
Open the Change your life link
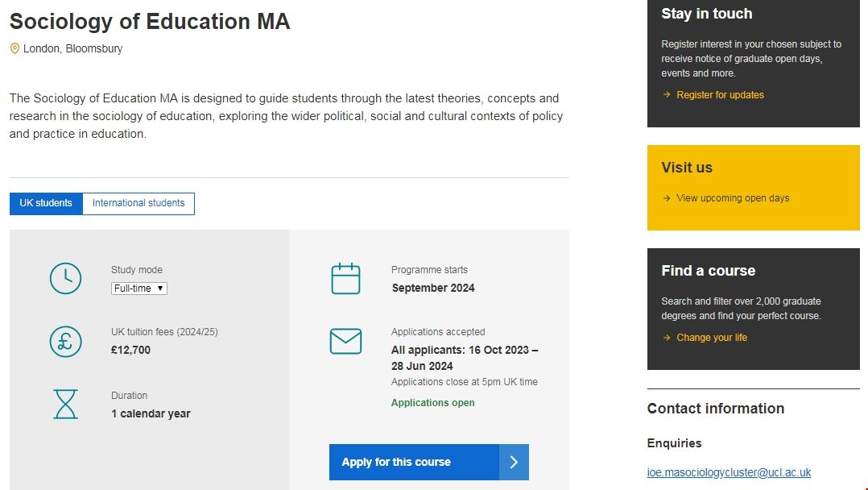pyautogui.click(x=712, y=338)
